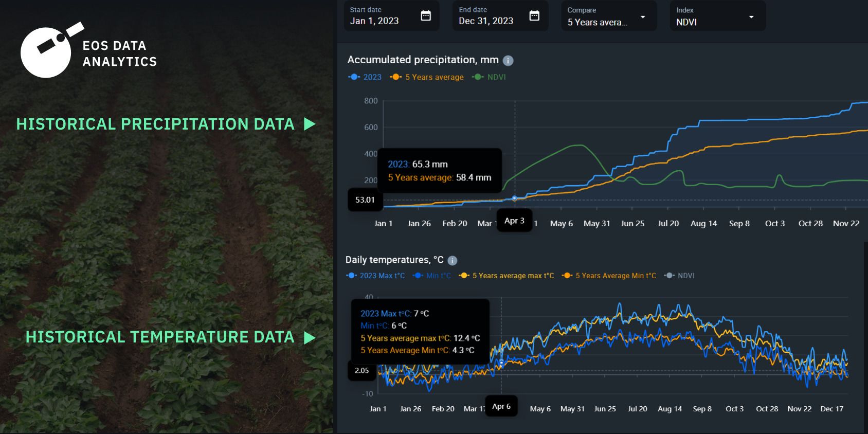Screen dimensions: 868x434
Task: Click the 2.05 value label on temperature chart
Action: [x=362, y=370]
